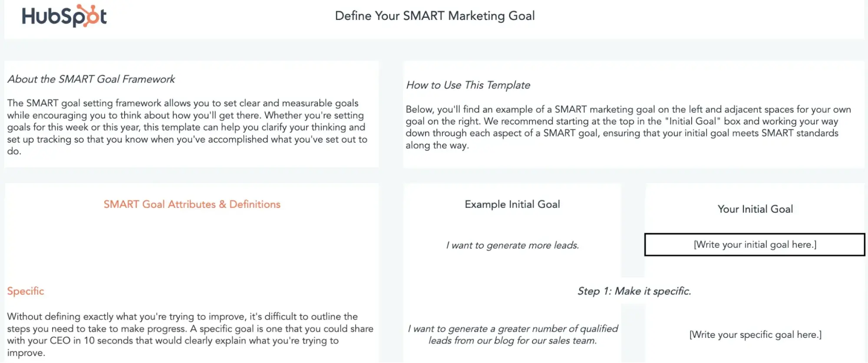Click the 'Example Initial Goal' column header
Viewport: 868px width, 363px height.
[512, 204]
